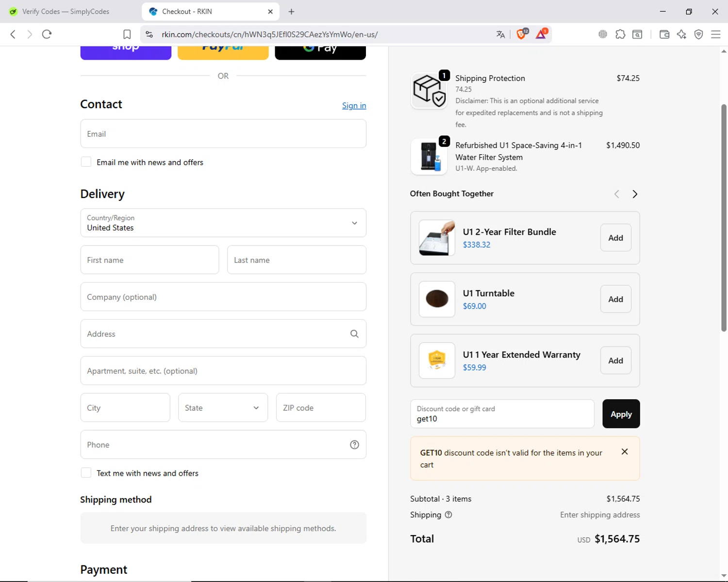728x582 pixels.
Task: Click the Shipping info question icon
Action: coord(448,515)
